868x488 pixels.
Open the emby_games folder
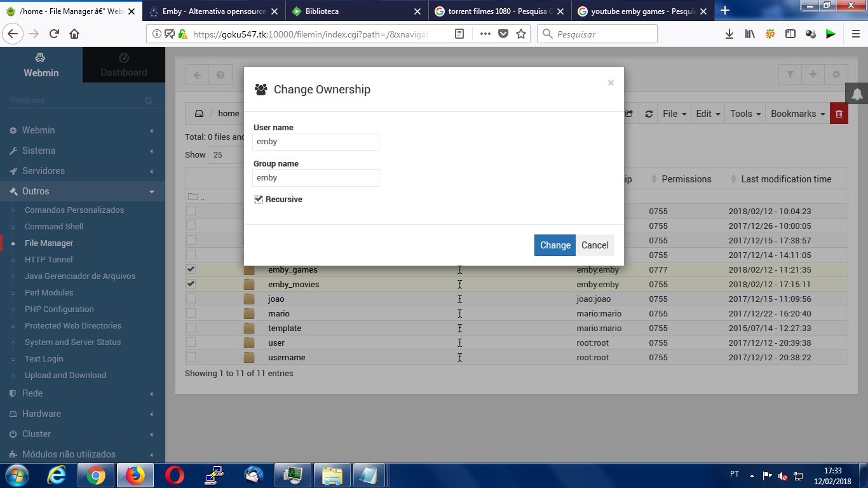293,270
